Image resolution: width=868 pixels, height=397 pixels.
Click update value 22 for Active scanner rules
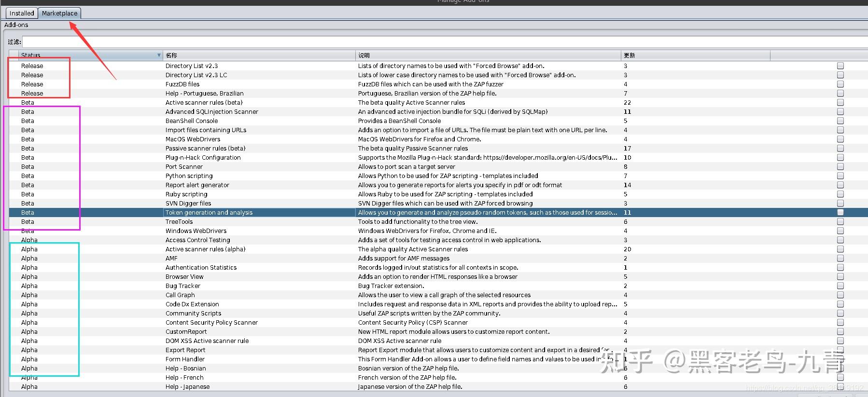627,102
